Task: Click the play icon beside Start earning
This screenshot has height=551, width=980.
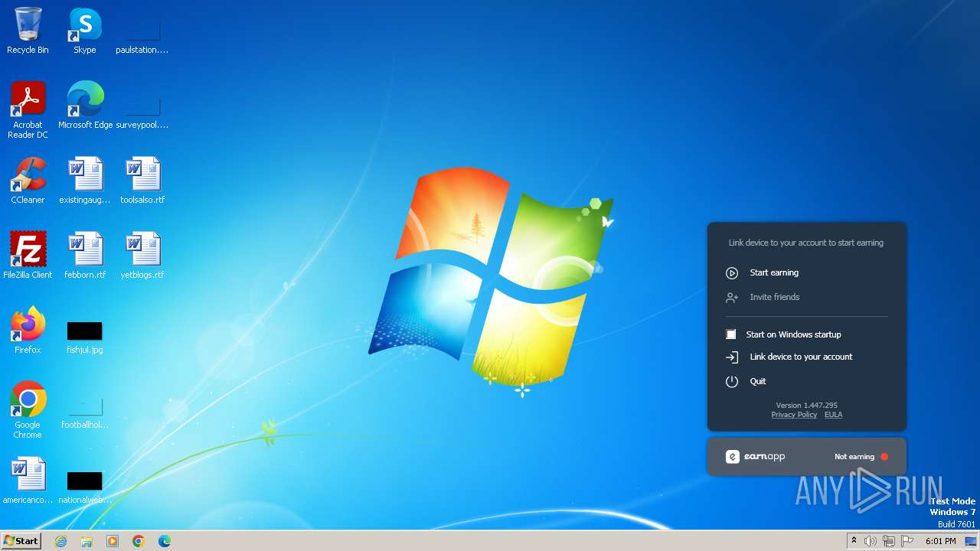Action: point(732,273)
